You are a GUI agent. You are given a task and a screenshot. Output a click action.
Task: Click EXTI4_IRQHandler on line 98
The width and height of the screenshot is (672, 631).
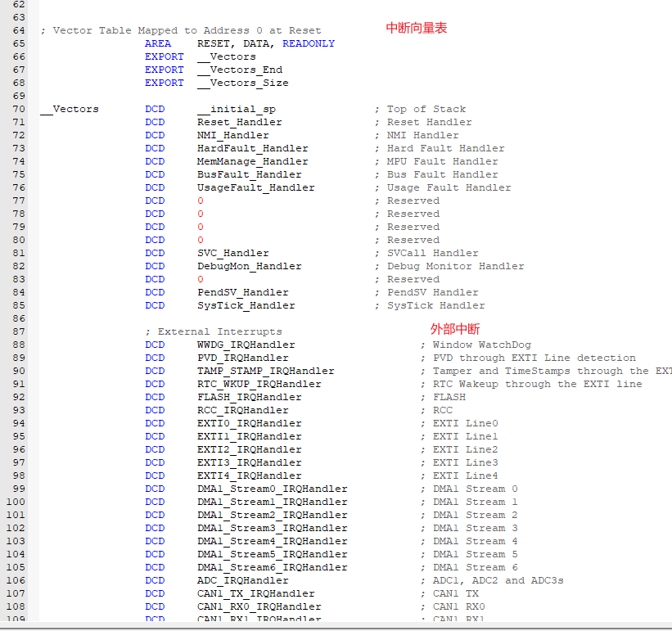point(250,476)
